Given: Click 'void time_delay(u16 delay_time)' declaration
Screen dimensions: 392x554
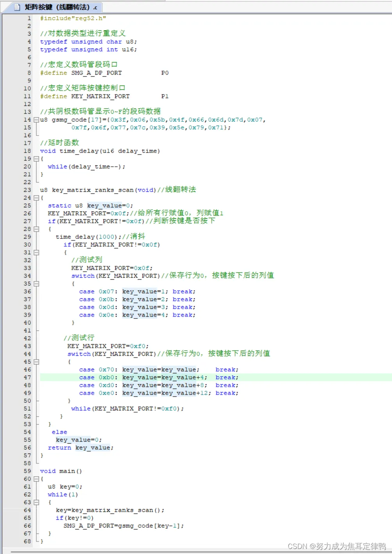Looking at the screenshot, I should [100, 151].
